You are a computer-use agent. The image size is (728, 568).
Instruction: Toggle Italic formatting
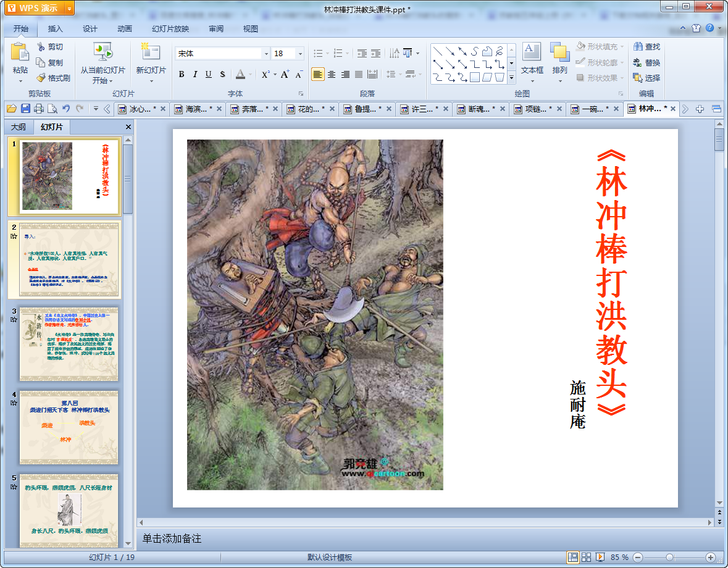(x=195, y=74)
